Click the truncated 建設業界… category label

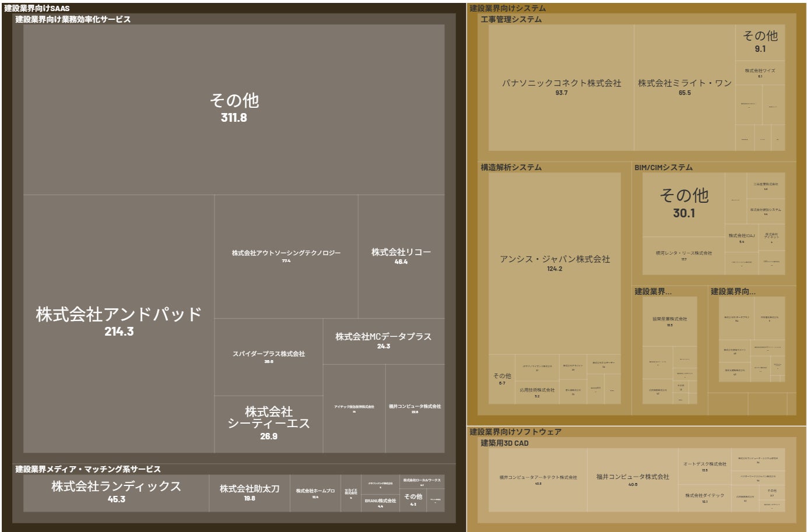tap(653, 291)
